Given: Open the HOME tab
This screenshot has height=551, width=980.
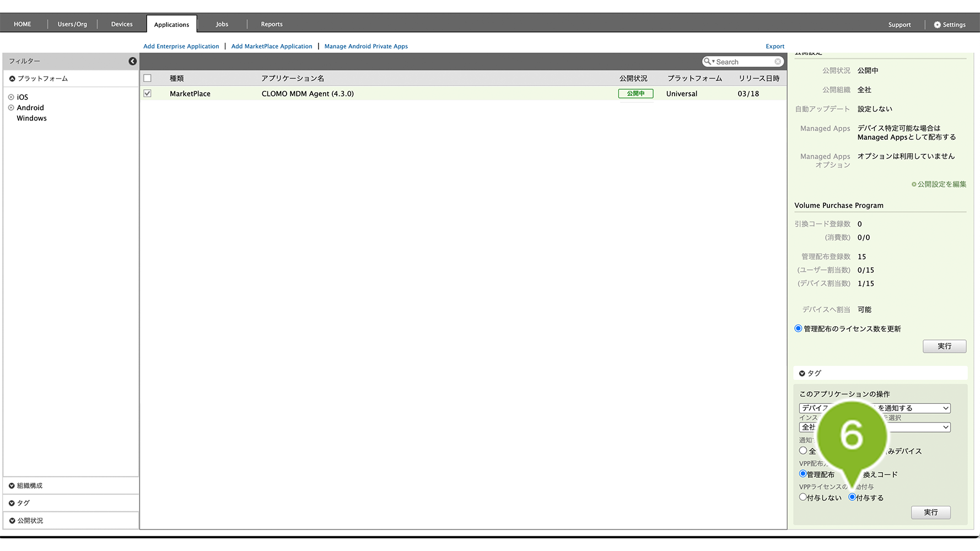Looking at the screenshot, I should 23,24.
